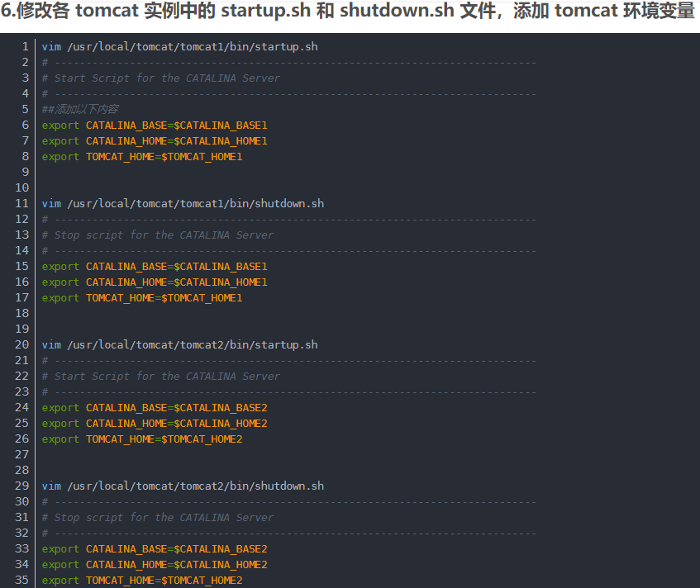
Task: Click line number 19 in the gutter
Action: tap(21, 330)
